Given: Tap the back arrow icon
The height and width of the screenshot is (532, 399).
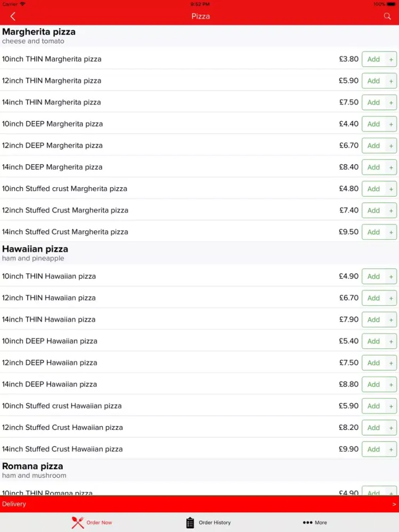Looking at the screenshot, I should tap(13, 16).
